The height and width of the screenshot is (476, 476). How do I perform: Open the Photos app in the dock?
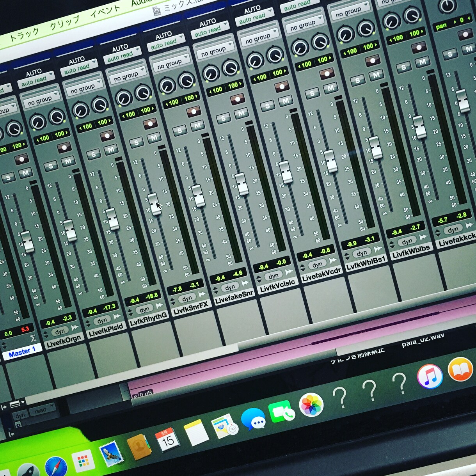[x=311, y=405]
